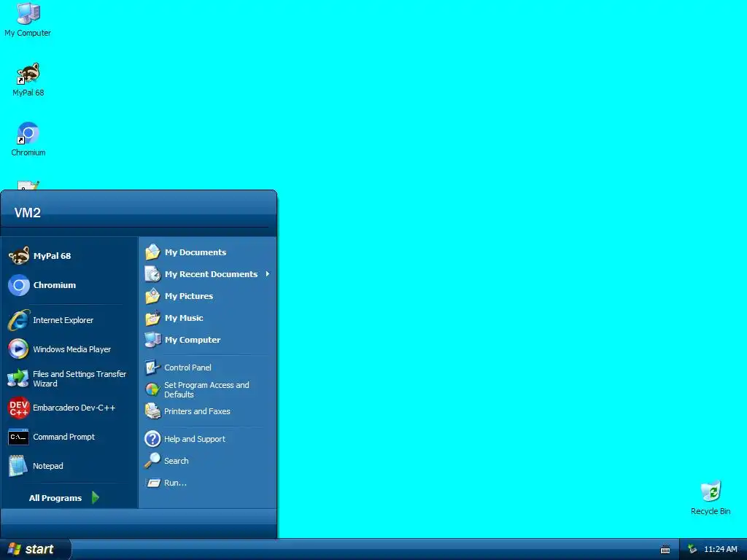Click the My Pictures folder icon
Image resolution: width=747 pixels, height=560 pixels.
[152, 296]
